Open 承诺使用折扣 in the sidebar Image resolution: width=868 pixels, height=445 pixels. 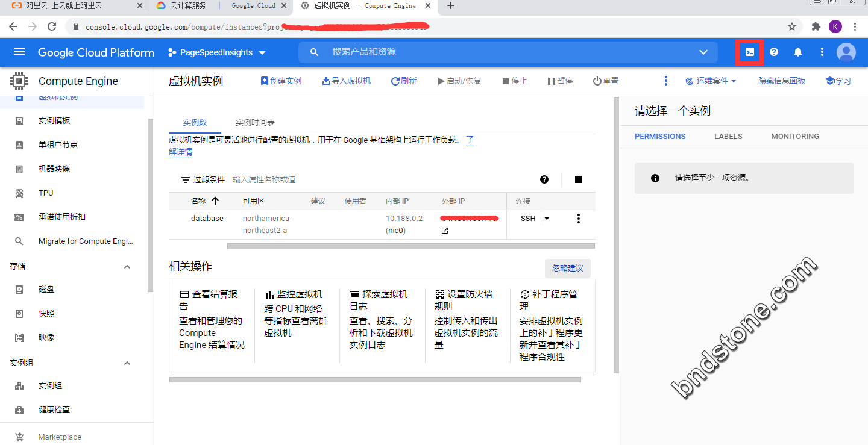[62, 217]
